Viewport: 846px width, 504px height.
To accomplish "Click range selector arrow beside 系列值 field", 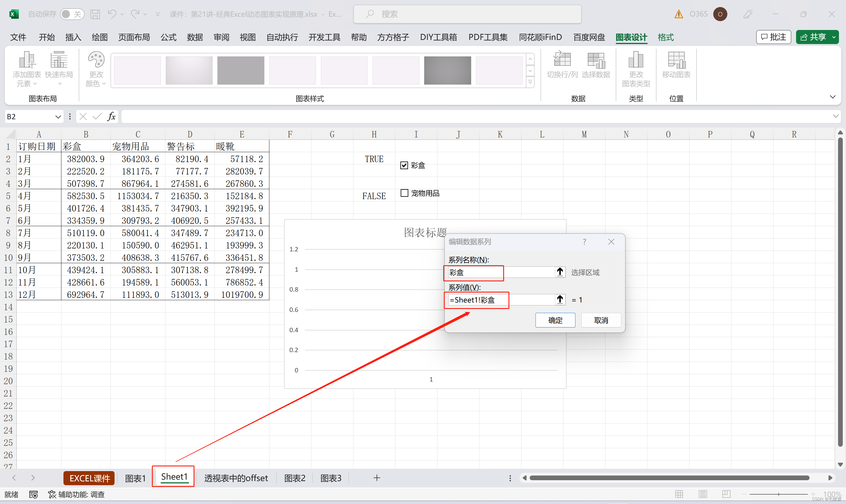I will click(x=560, y=300).
